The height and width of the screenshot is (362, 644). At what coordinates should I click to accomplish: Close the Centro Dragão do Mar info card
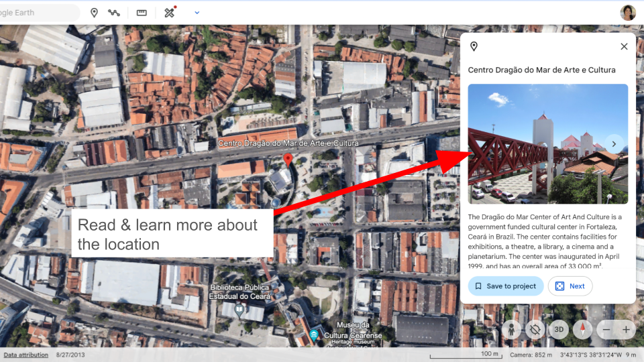coord(624,46)
